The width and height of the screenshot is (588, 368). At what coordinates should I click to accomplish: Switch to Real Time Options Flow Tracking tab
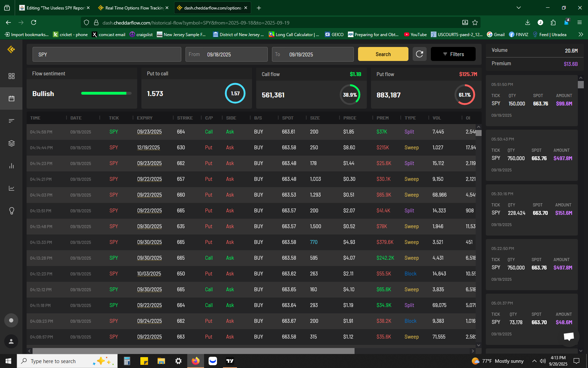pos(133,8)
